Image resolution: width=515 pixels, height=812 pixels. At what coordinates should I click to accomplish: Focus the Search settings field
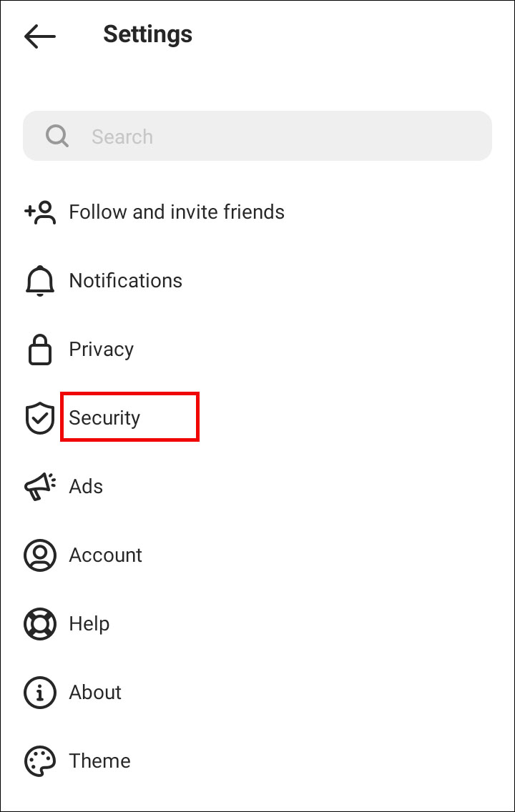[272, 136]
